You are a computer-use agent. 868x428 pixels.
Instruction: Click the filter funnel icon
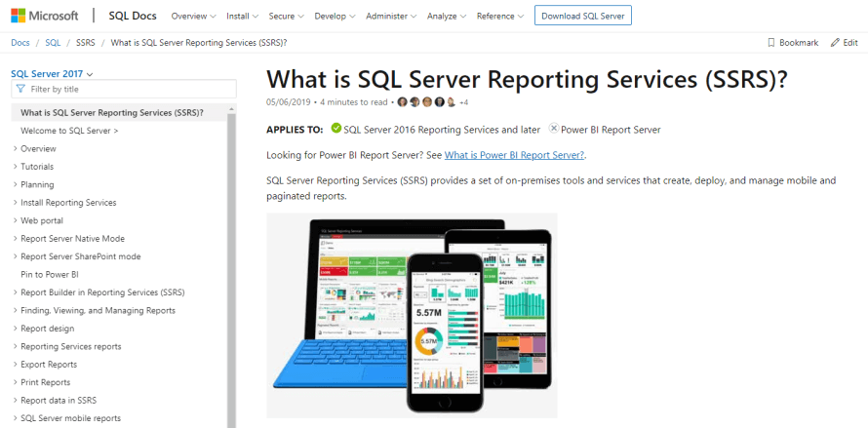pos(20,89)
